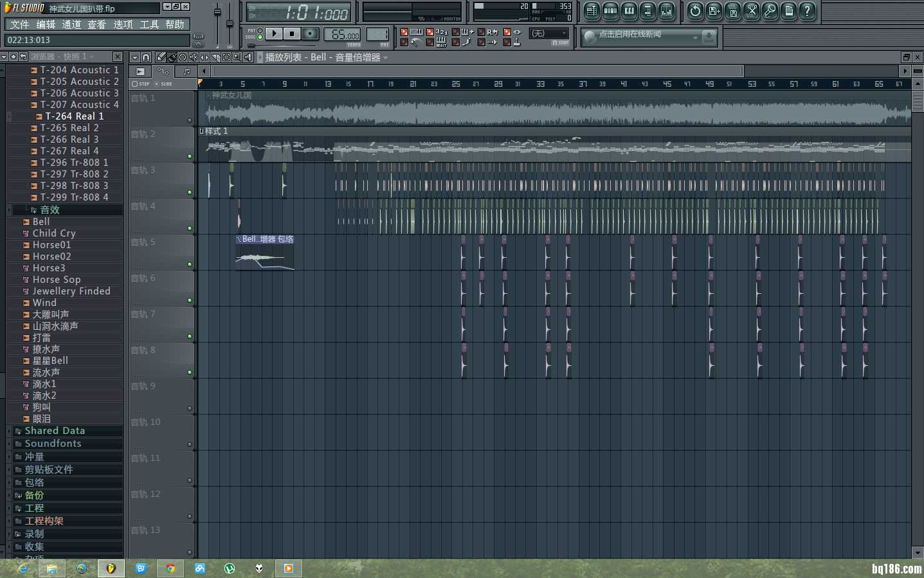The height and width of the screenshot is (578, 924).
Task: Click the browser reread back-arrow icon
Action: point(23,57)
